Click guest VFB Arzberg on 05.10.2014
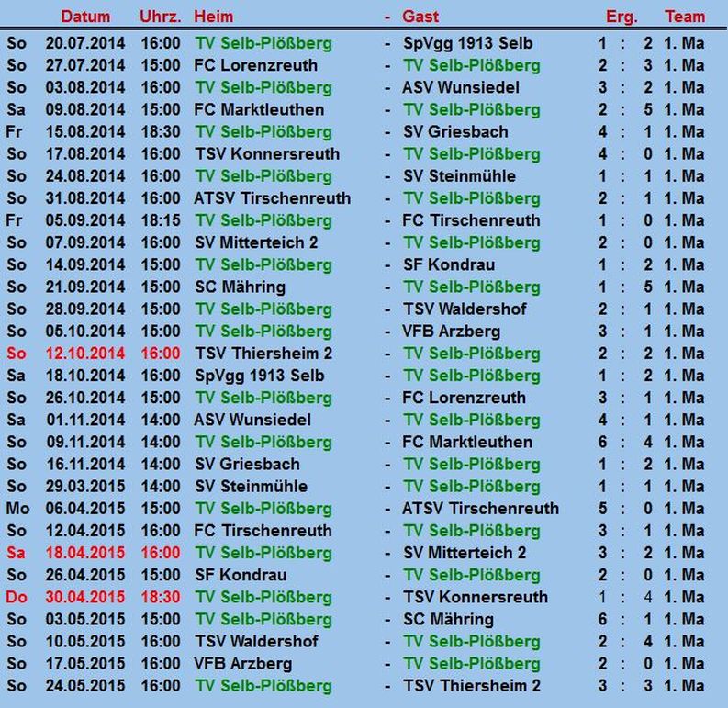Viewport: 728px width, 708px height. point(452,332)
